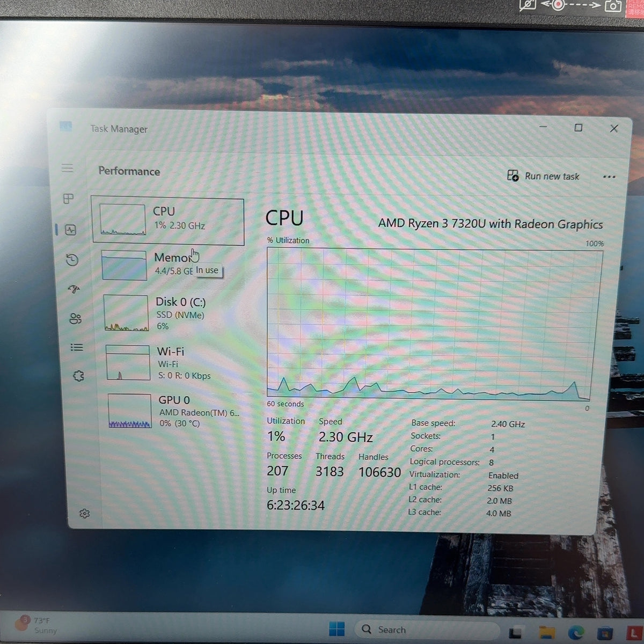Viewport: 644px width, 644px height.
Task: Click the Base speed value 2.40 GHz
Action: 508,424
